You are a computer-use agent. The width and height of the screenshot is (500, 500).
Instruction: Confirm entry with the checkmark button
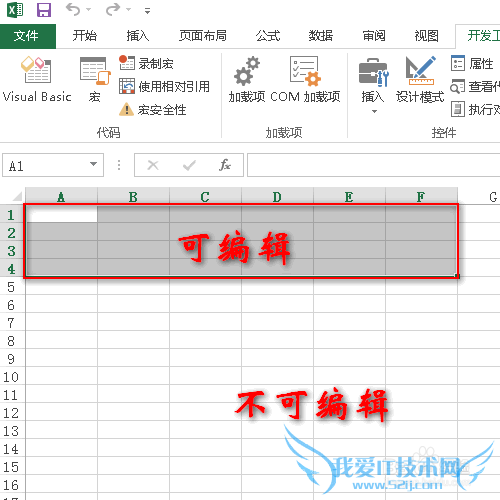click(x=189, y=165)
